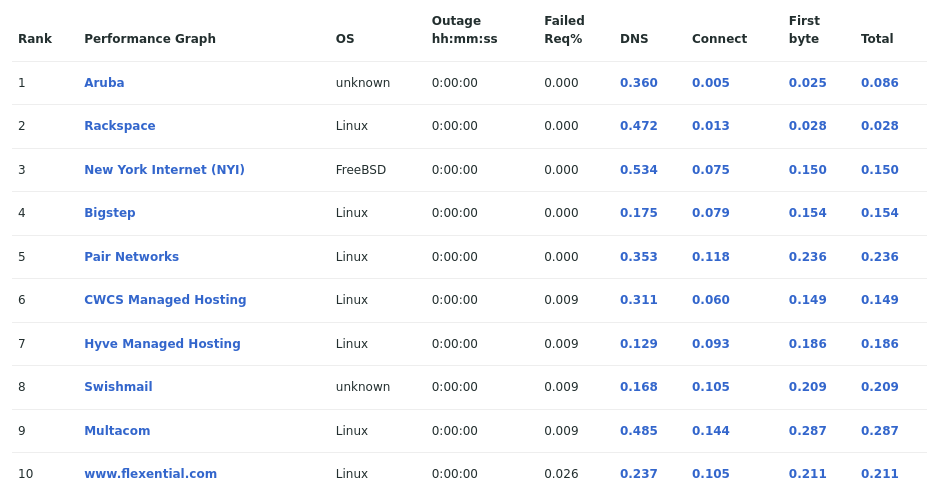939x495 pixels.
Task: Click the OS column header
Action: [x=345, y=39]
